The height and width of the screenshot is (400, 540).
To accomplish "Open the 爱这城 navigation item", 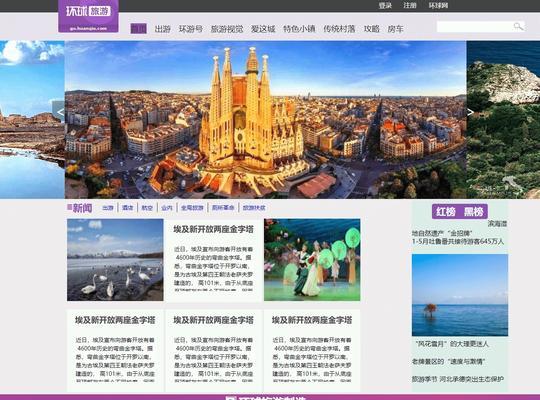I will (x=263, y=29).
